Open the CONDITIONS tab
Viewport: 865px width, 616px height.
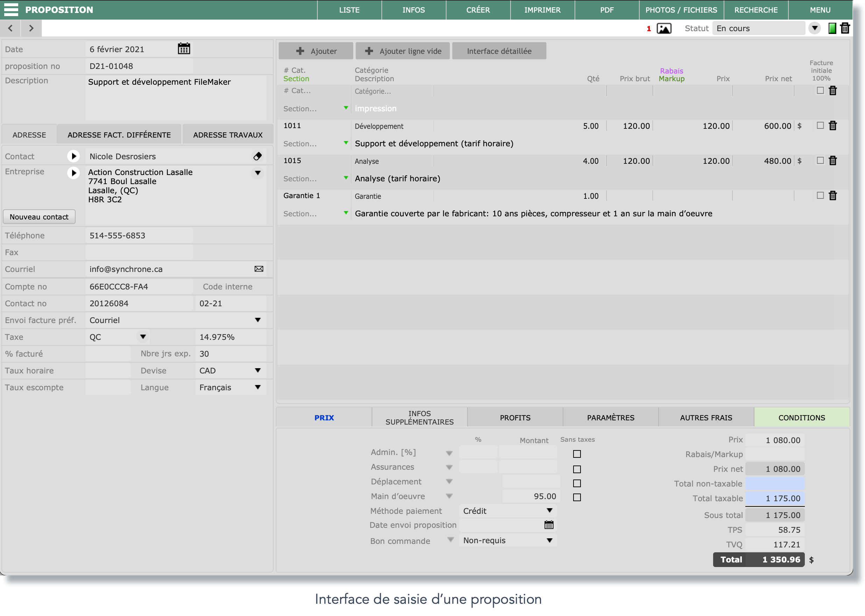(x=802, y=418)
